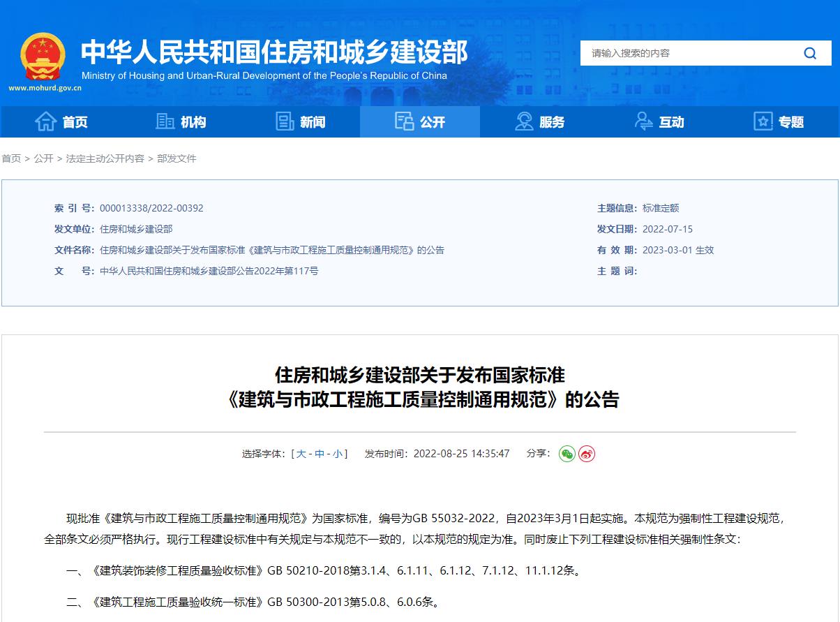
Task: Click the building icon beside 机构
Action: [x=165, y=121]
